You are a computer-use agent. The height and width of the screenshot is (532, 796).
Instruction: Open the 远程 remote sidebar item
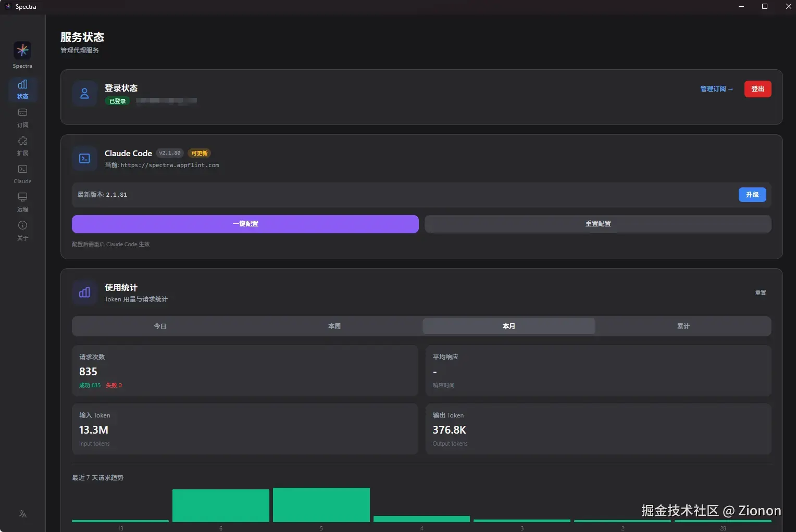(22, 202)
